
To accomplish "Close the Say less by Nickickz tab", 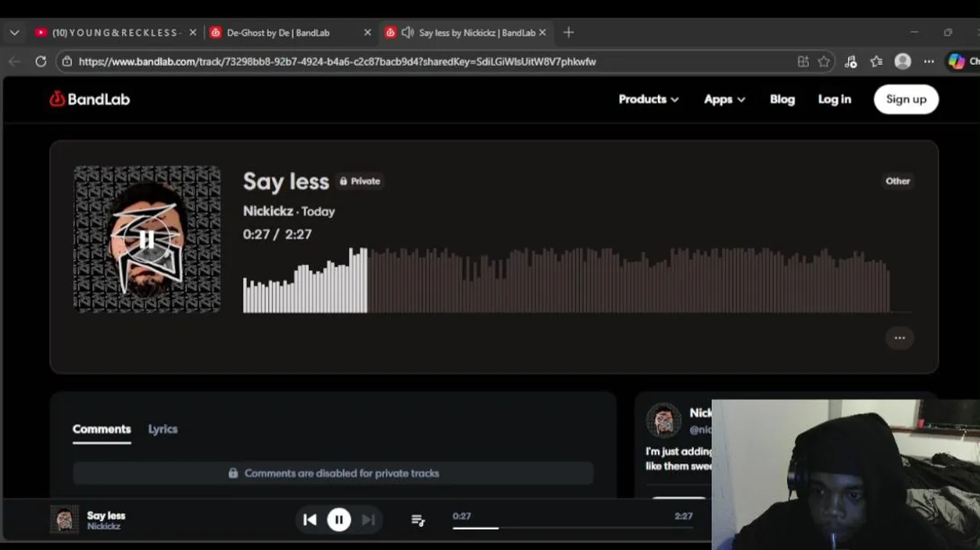I will tap(543, 33).
